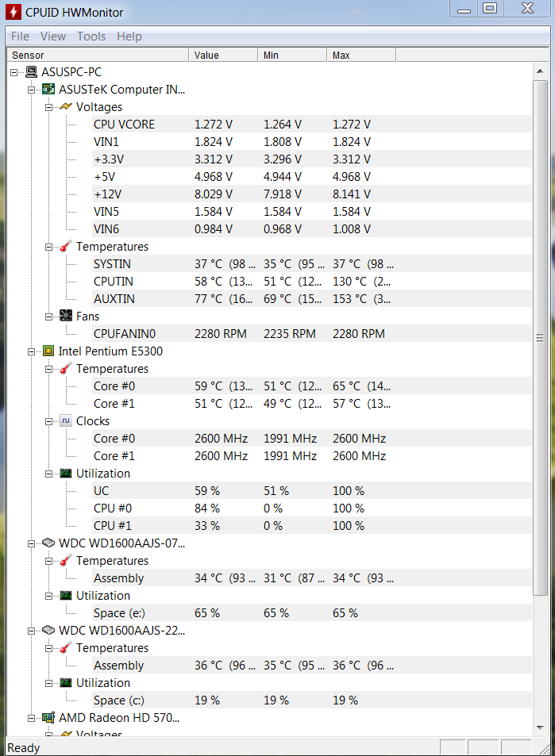
Task: Select the +5V voltage row
Action: click(x=312, y=177)
